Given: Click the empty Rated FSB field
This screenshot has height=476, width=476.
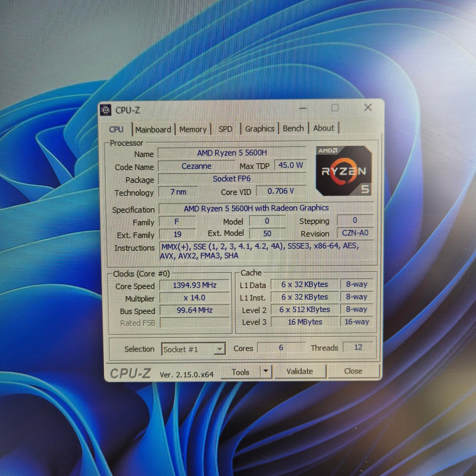Looking at the screenshot, I should [195, 323].
